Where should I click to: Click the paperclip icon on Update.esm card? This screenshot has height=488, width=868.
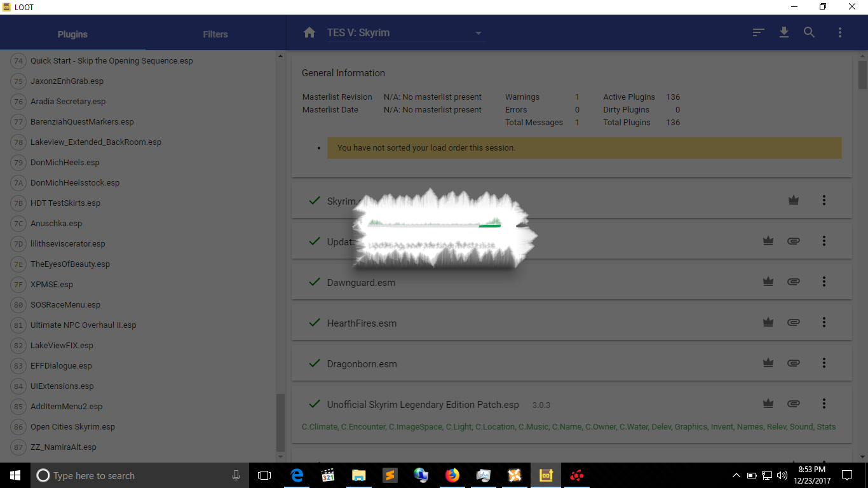click(793, 241)
